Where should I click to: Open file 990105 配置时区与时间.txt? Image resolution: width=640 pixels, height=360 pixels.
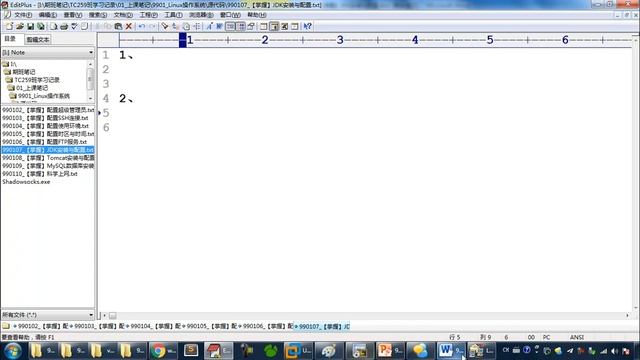[x=48, y=134]
